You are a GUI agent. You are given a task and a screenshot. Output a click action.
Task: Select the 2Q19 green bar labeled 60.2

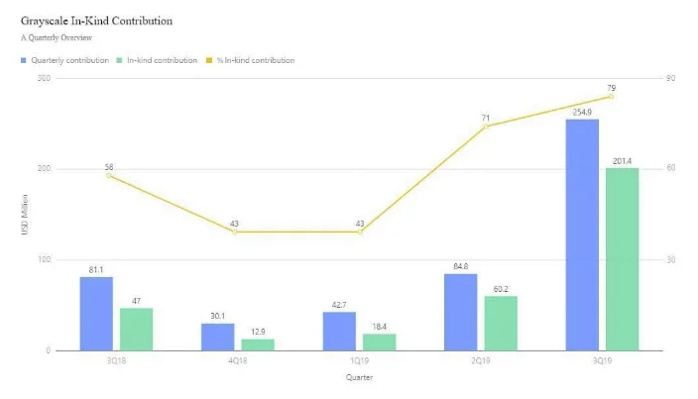[x=501, y=323]
